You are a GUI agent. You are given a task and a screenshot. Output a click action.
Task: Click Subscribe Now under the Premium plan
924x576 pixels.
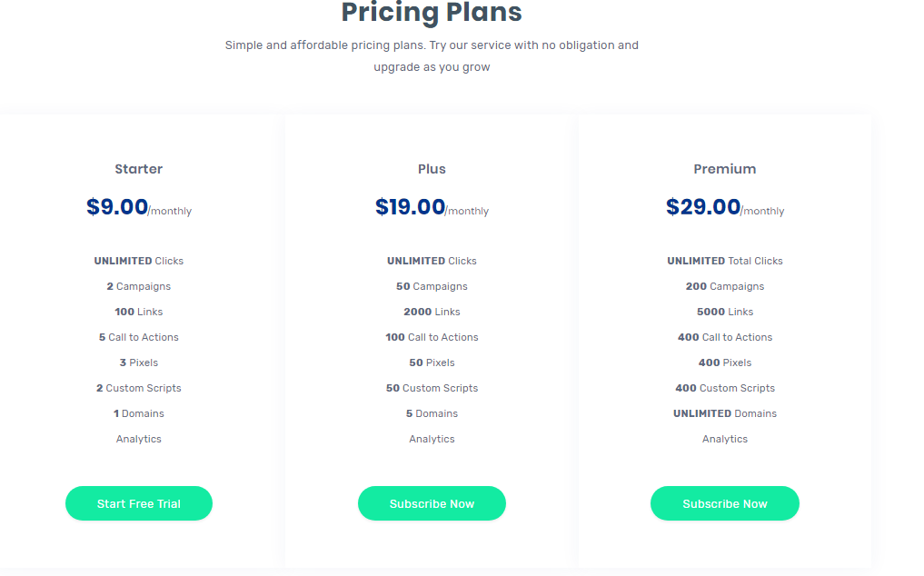click(x=724, y=503)
